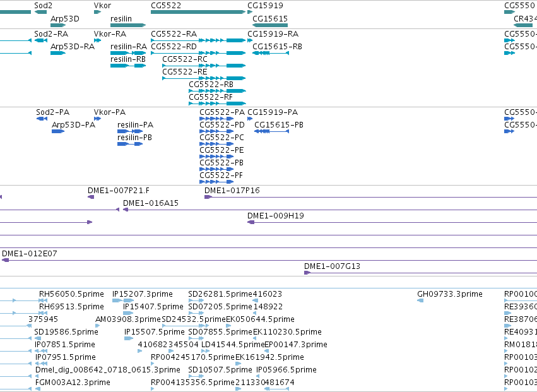Click the IP15207.3prime EST label
Image resolution: width=537 pixels, height=392 pixels.
tap(143, 294)
